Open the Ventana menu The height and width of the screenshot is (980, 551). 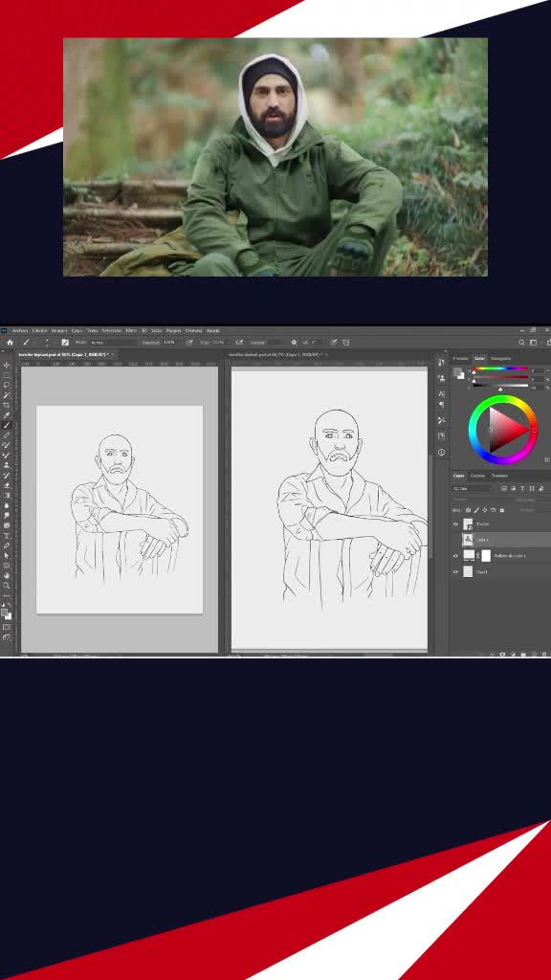click(x=193, y=330)
